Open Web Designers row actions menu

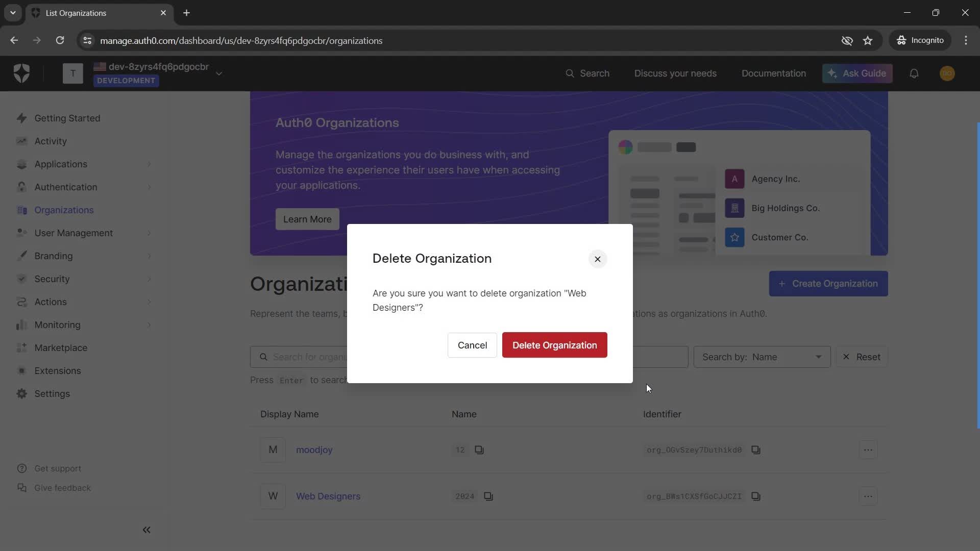click(x=868, y=496)
